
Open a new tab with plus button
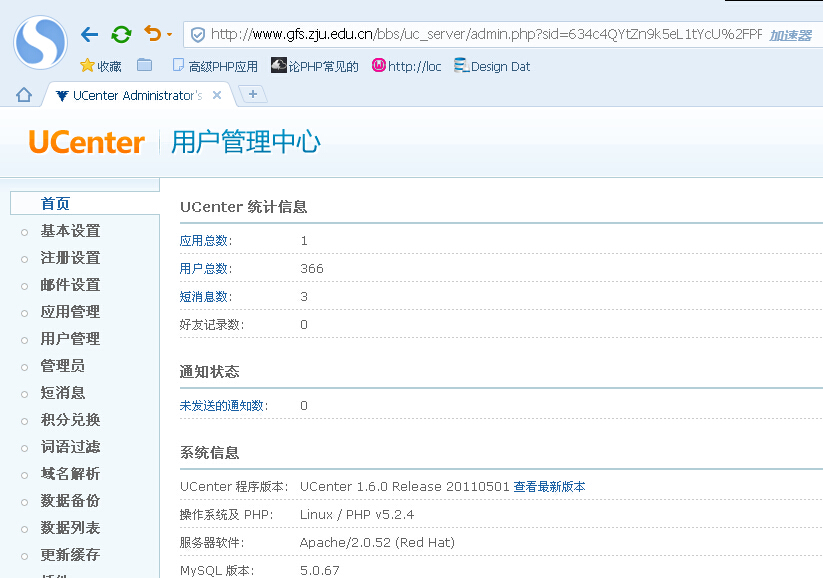point(253,94)
